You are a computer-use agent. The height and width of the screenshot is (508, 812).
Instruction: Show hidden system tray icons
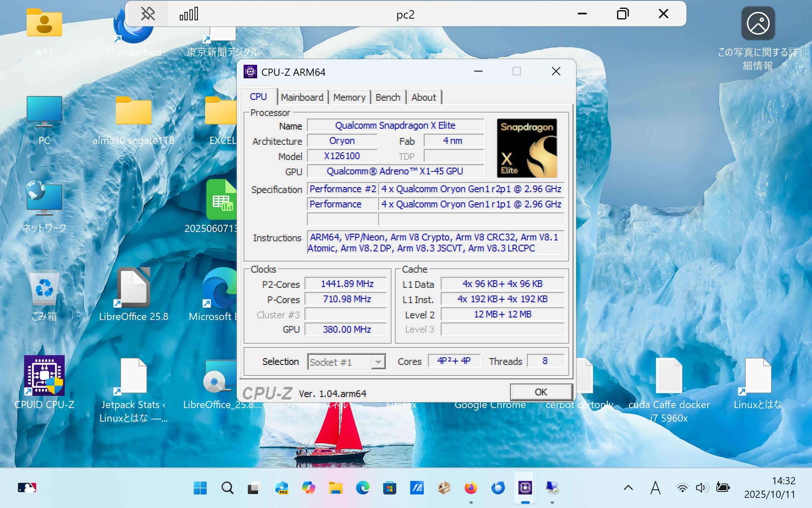tap(628, 488)
